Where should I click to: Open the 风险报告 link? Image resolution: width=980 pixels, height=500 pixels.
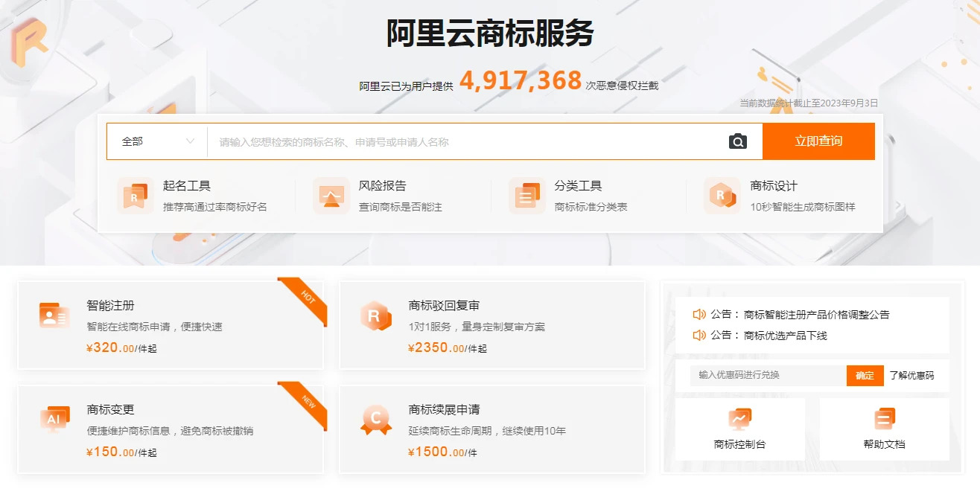383,186
